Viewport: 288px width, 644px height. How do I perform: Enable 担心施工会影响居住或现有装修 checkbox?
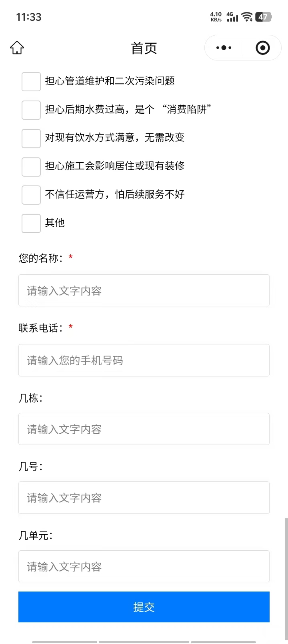31,167
